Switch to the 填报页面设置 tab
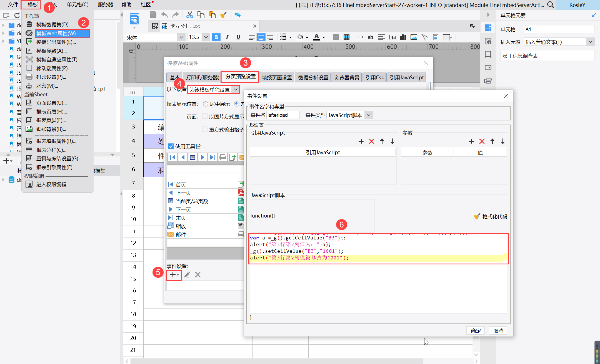 pos(277,77)
